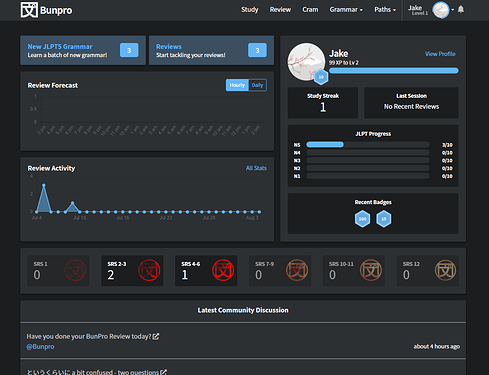Open the user account dropdown caret

point(452,10)
